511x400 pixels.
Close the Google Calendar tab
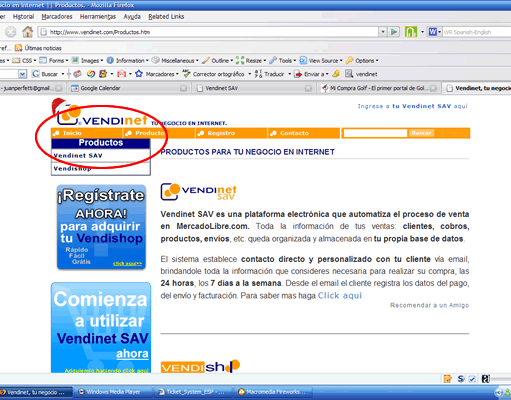pyautogui.click(x=183, y=88)
